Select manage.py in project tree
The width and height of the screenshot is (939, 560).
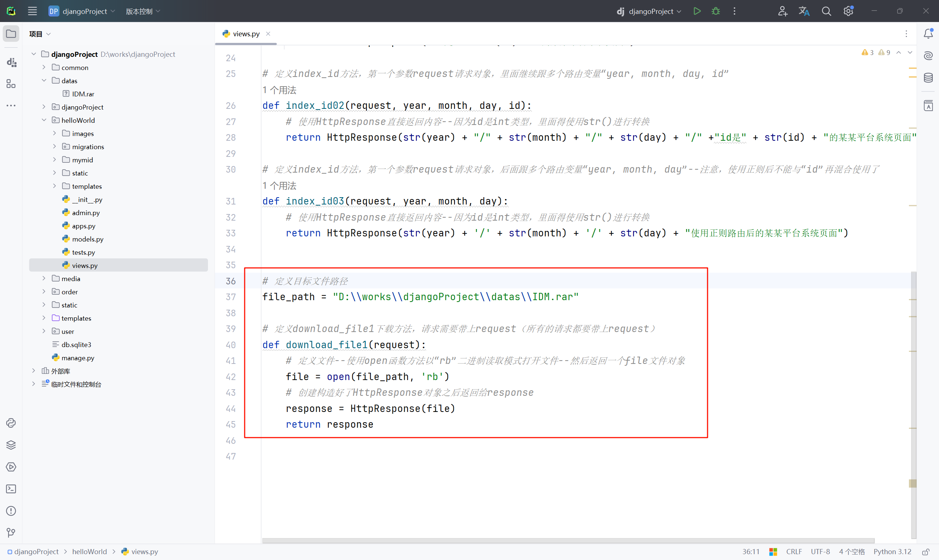(78, 358)
